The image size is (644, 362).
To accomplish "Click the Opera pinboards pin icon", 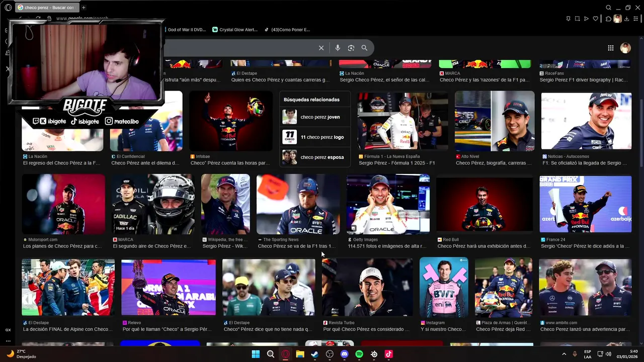I will click(568, 19).
